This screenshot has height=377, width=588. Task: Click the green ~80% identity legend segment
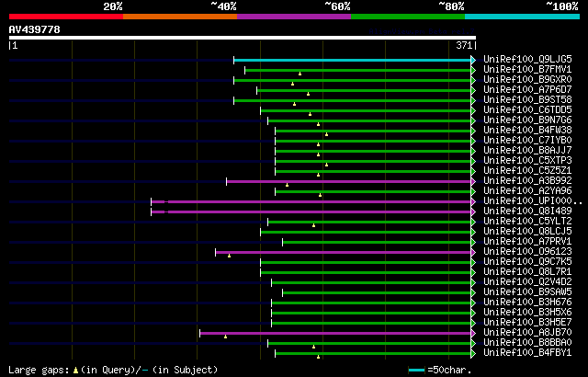pyautogui.click(x=408, y=17)
